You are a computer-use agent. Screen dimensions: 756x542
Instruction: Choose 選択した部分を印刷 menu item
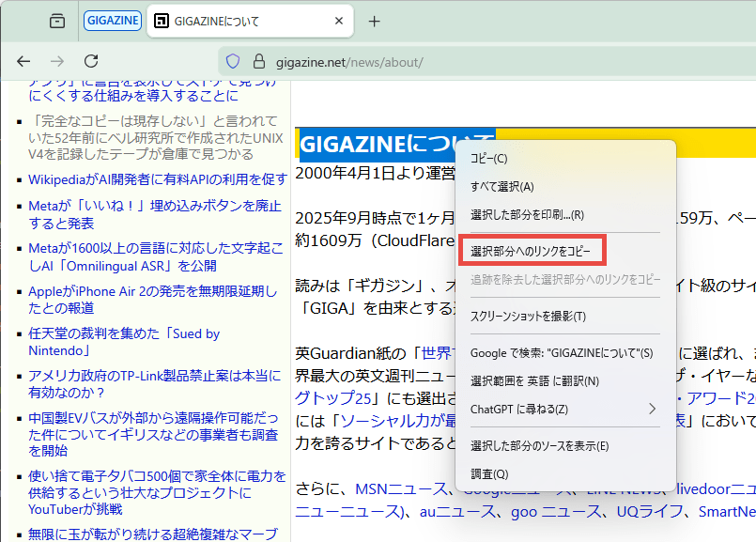pyautogui.click(x=527, y=215)
